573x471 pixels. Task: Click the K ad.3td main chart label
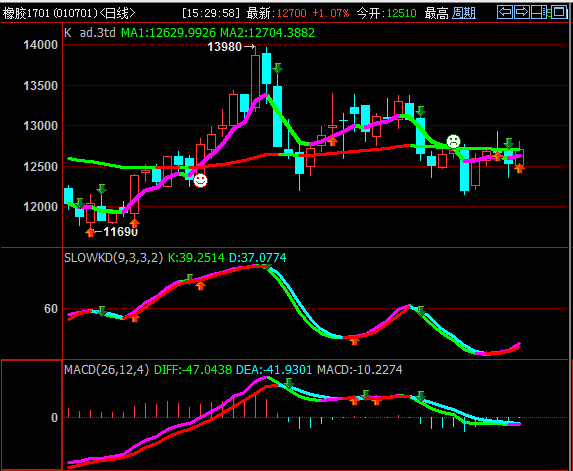tap(90, 33)
